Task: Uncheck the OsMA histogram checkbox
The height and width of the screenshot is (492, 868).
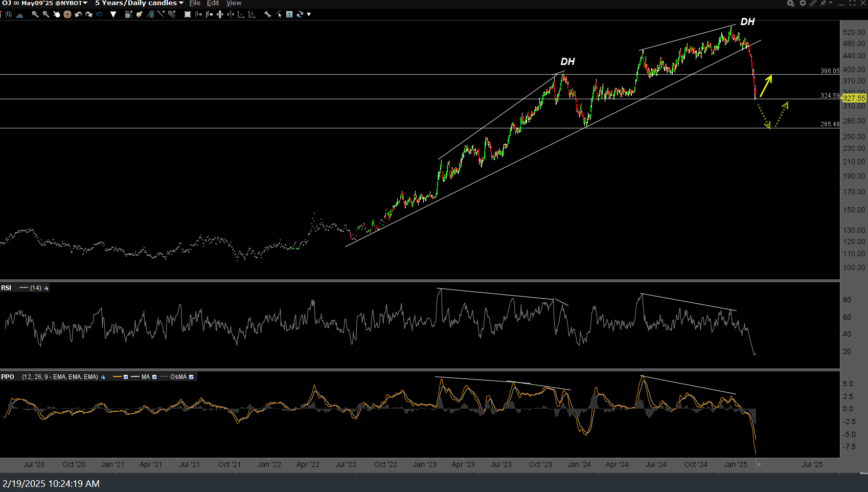Action: click(x=191, y=377)
